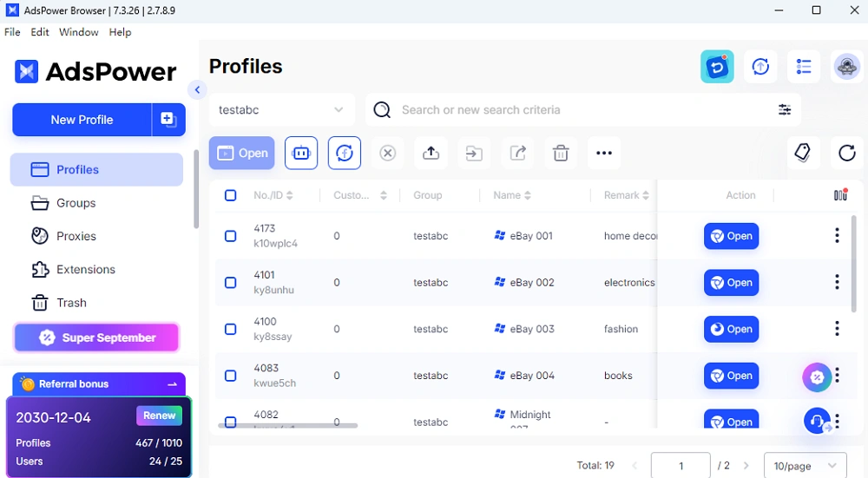The image size is (868, 478).
Task: Select Profiles in the sidebar
Action: (96, 169)
